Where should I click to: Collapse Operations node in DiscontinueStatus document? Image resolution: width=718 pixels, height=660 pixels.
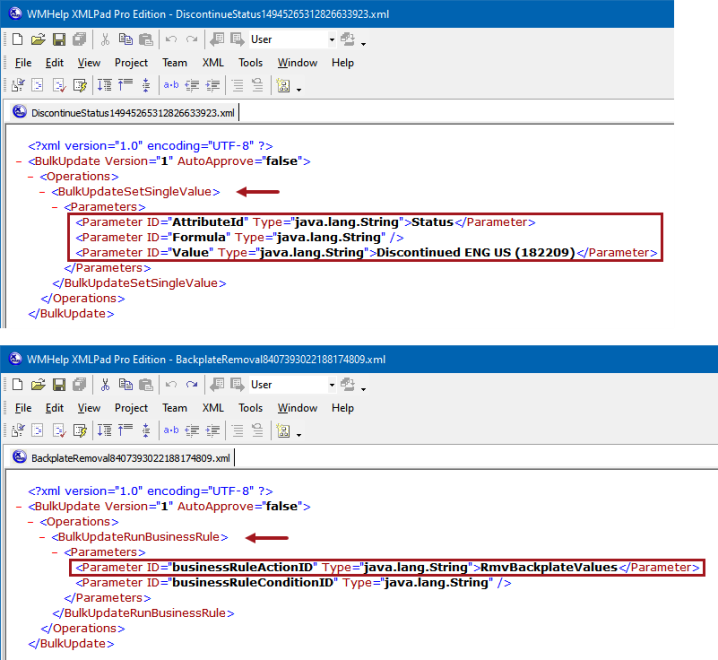(x=31, y=176)
